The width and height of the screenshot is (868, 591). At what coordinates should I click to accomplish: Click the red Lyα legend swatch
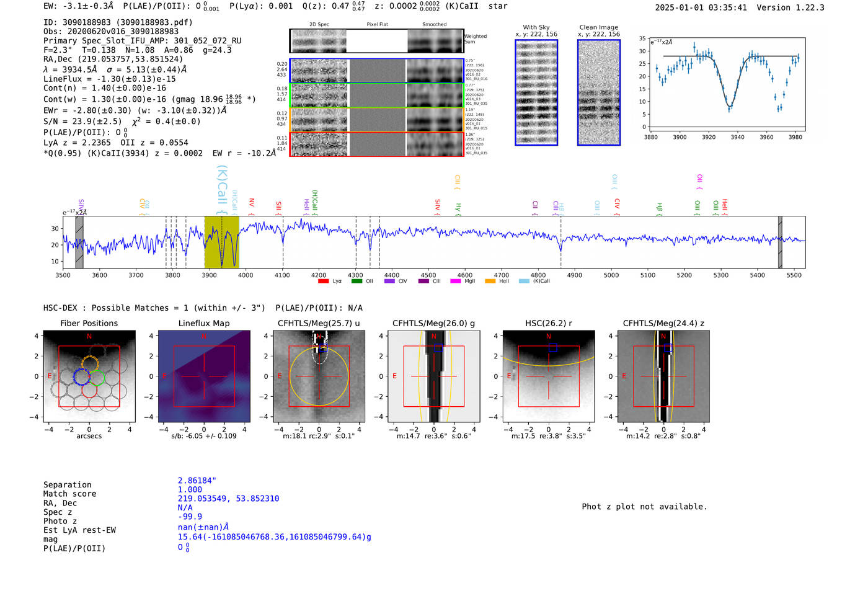click(x=323, y=281)
